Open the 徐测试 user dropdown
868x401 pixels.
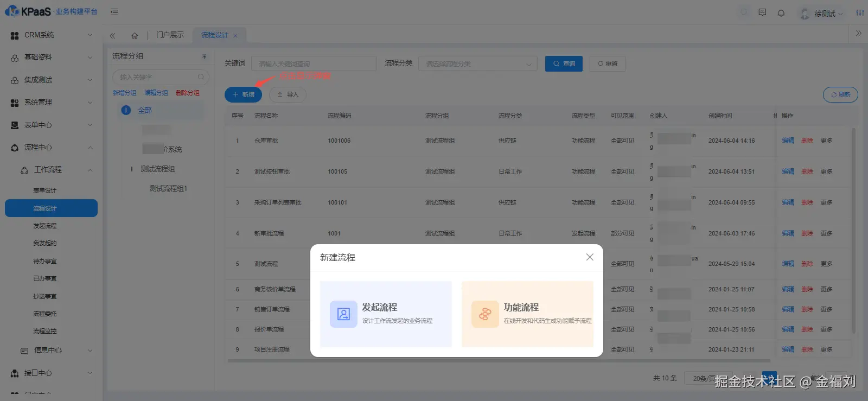pos(821,14)
